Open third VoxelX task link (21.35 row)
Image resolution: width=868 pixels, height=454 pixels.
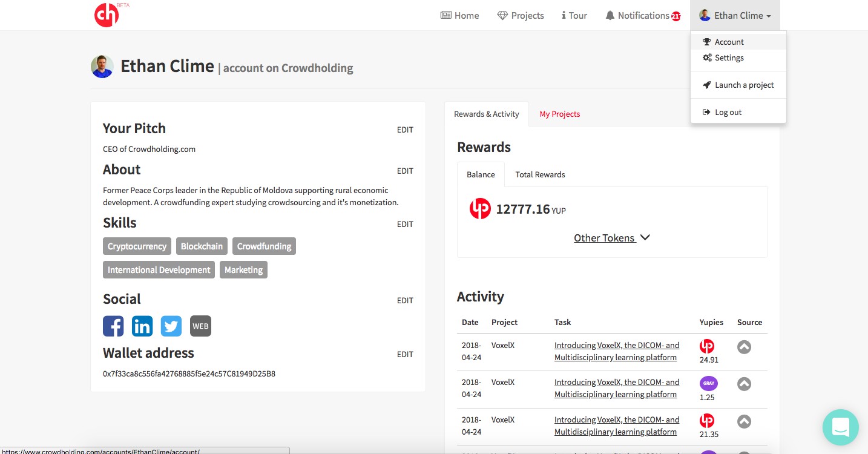617,426
